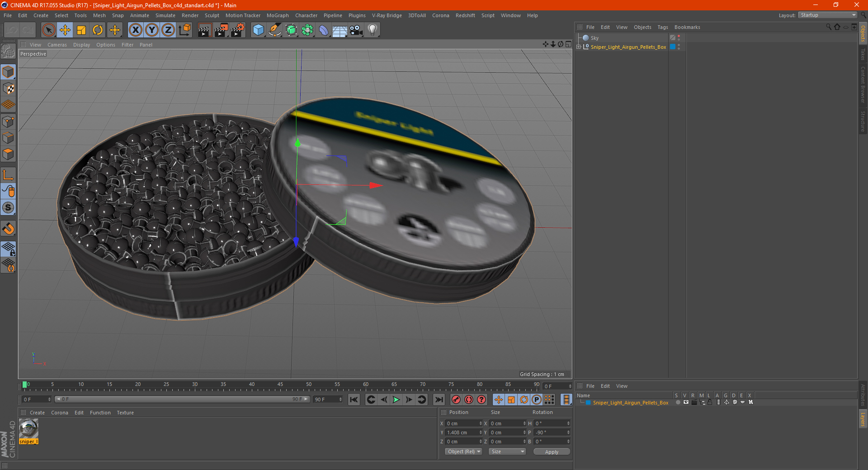Toggle viewport solo S icon
868x470 pixels.
pos(8,208)
